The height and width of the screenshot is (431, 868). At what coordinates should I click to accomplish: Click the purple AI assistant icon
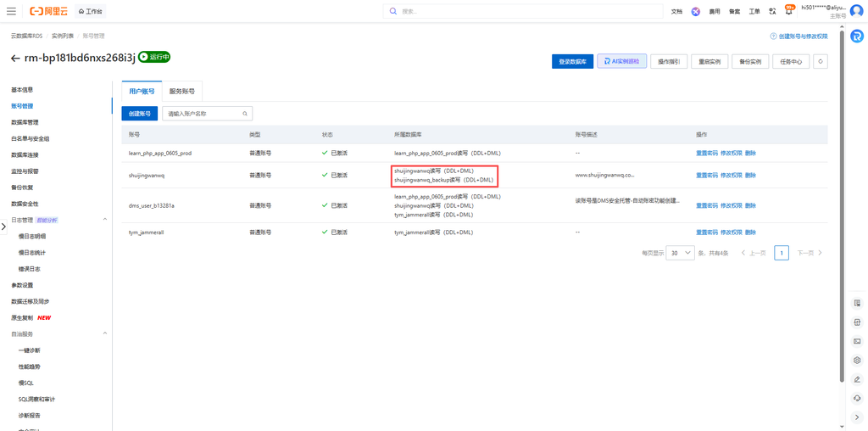click(696, 11)
